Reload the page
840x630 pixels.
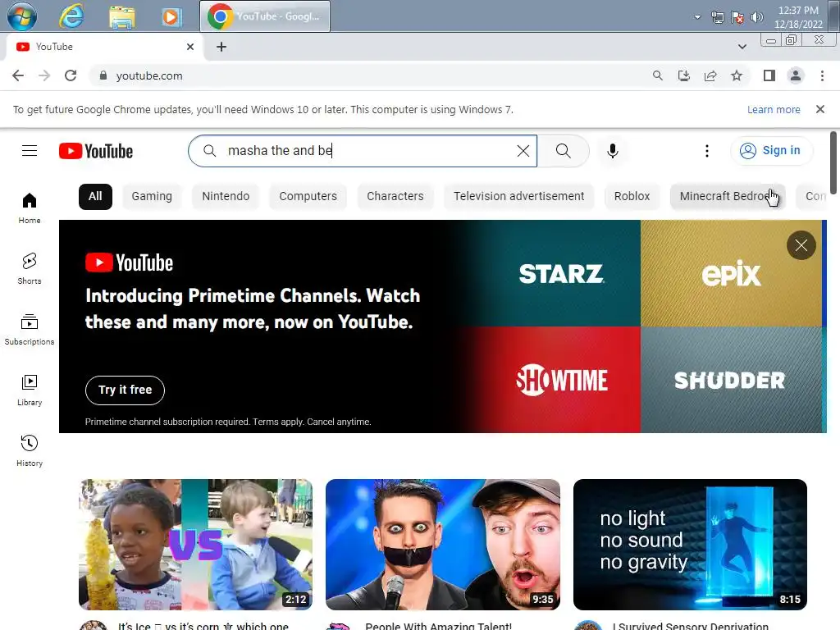click(71, 75)
